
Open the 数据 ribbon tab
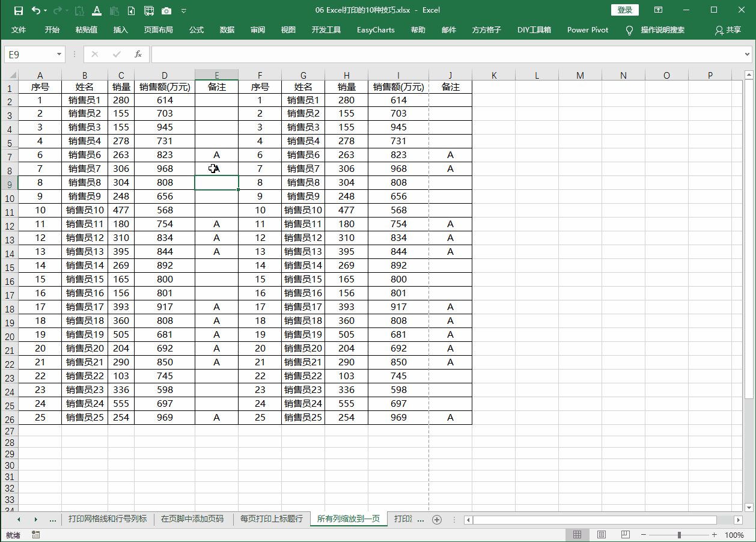coord(227,30)
